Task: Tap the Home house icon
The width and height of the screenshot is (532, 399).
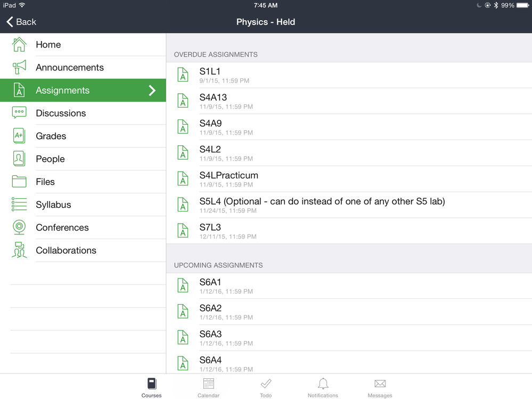Action: coord(19,45)
